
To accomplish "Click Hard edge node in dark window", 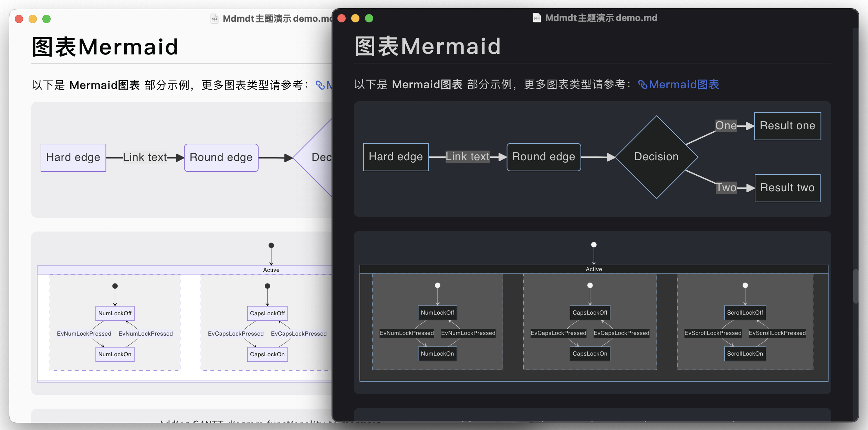I will pyautogui.click(x=396, y=157).
